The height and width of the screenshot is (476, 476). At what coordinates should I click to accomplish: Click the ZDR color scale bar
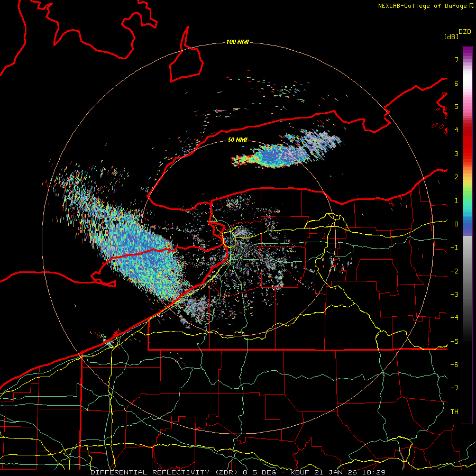coord(467,235)
